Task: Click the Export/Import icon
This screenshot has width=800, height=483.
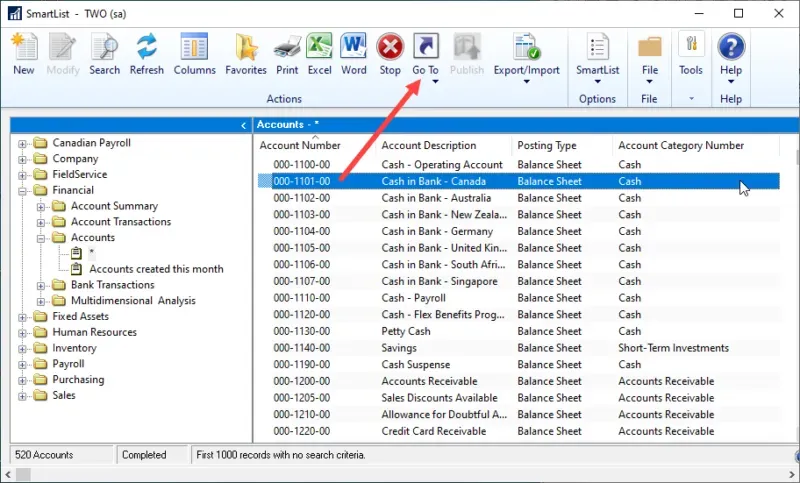Action: pos(527,46)
